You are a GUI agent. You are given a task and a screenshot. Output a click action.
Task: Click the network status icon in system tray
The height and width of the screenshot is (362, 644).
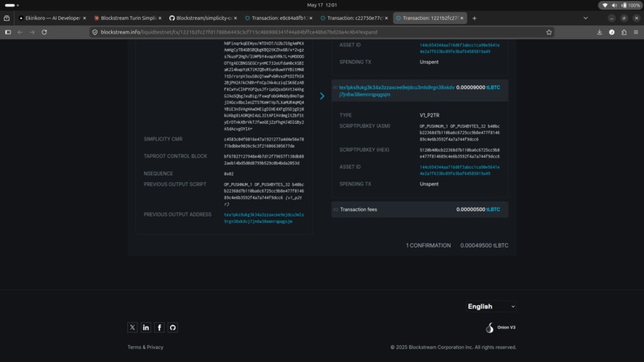point(605,6)
